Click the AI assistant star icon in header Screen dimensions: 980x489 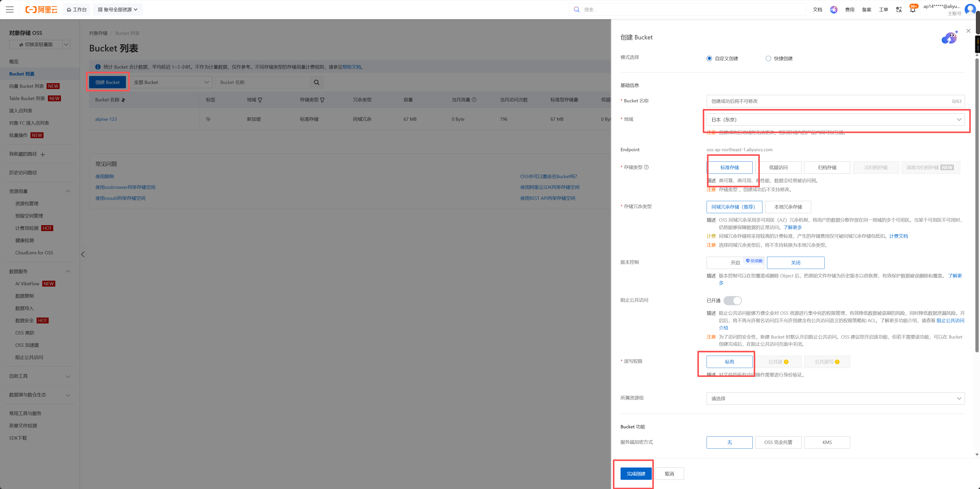tap(834, 9)
